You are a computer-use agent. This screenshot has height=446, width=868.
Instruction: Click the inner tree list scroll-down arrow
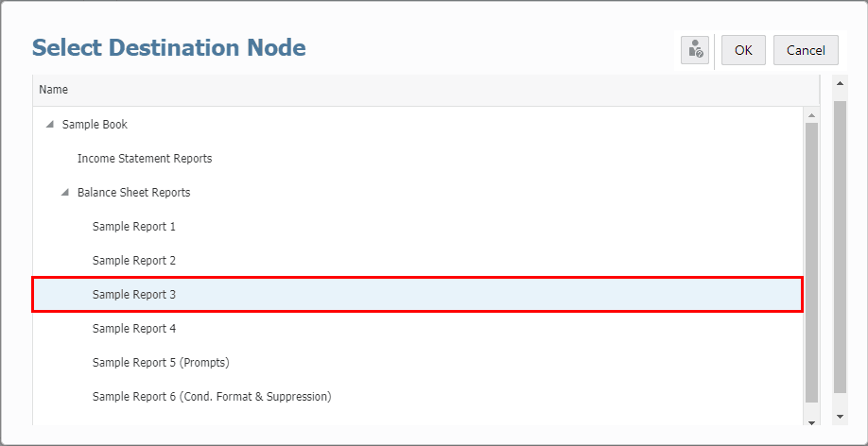click(811, 420)
